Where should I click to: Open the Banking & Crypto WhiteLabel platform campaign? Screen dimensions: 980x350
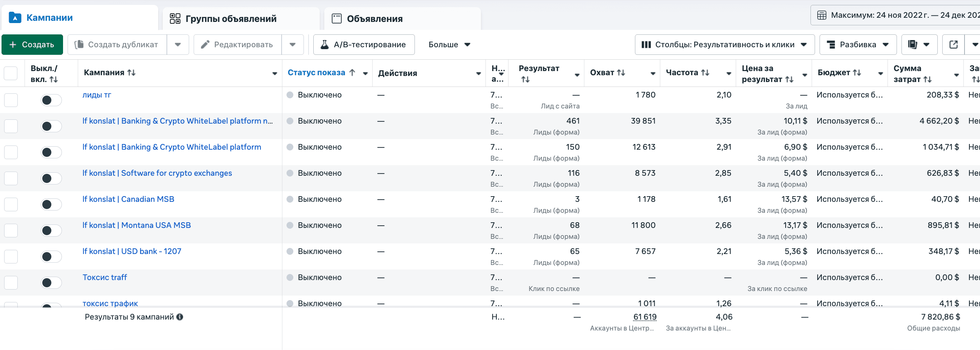click(172, 147)
